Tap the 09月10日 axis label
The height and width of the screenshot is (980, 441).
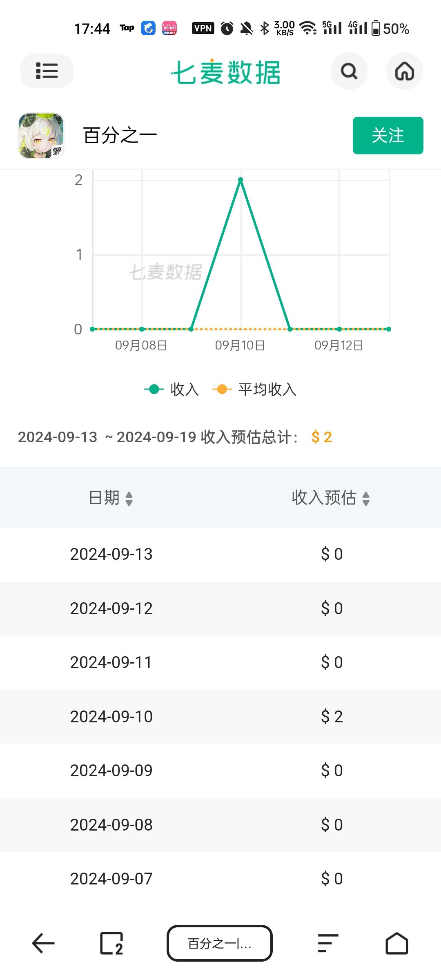(x=240, y=345)
